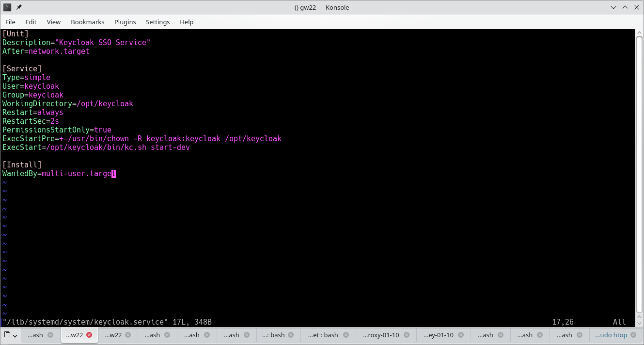This screenshot has height=345, width=644.
Task: Open the View menu
Action: coord(54,22)
